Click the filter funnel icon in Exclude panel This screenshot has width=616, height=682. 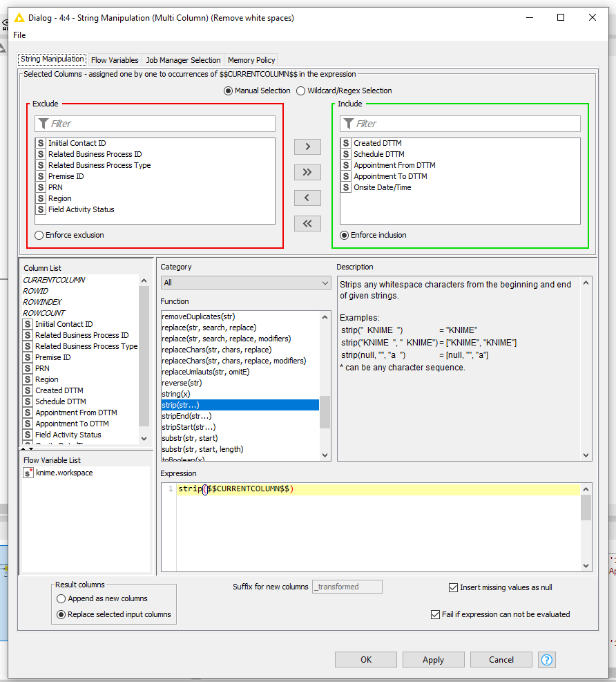[44, 124]
